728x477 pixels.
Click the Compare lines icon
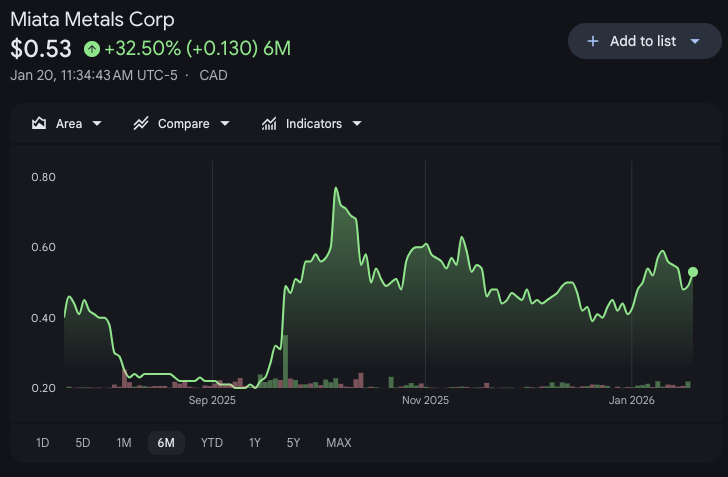(141, 124)
